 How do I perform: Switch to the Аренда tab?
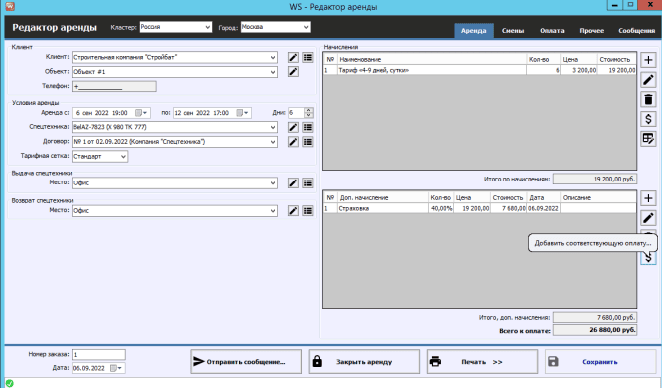pos(474,31)
